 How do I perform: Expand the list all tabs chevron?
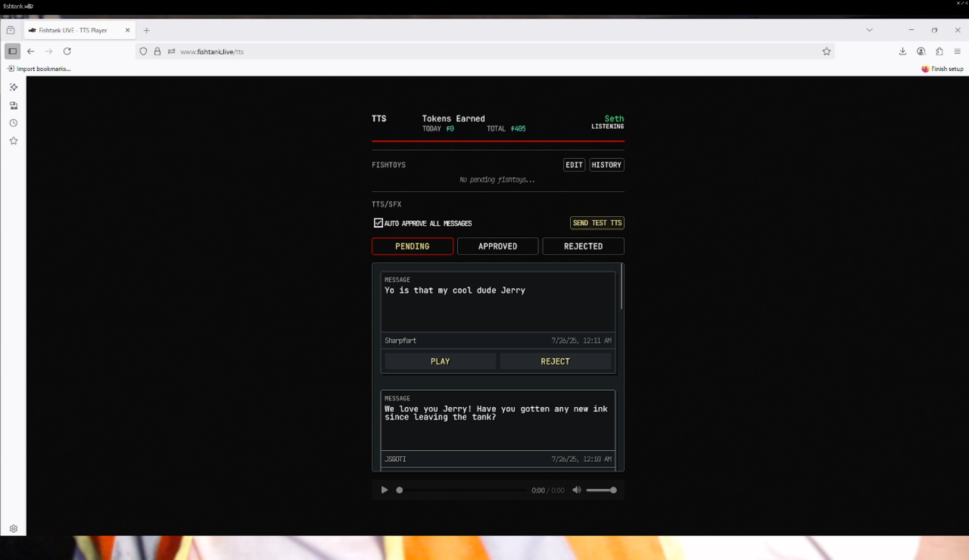869,30
